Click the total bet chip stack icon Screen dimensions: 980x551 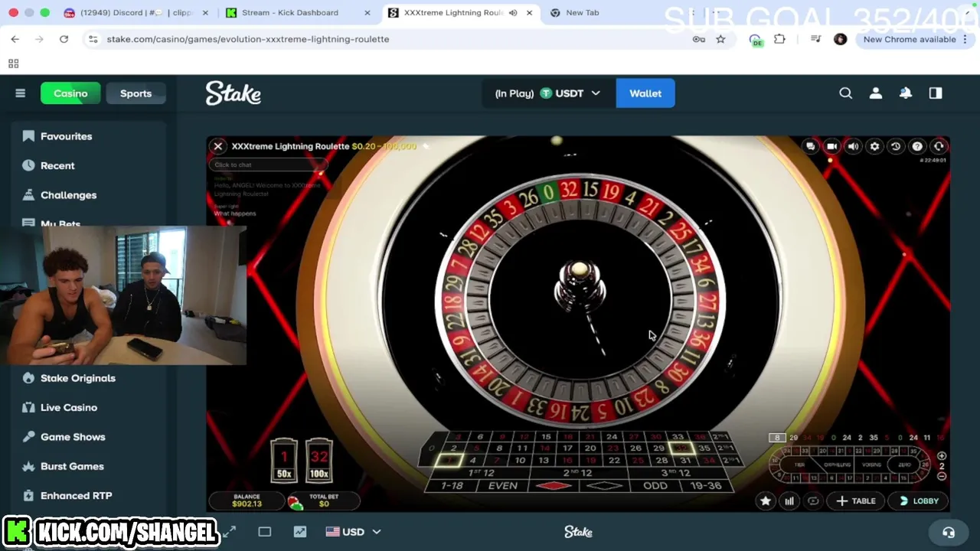[296, 503]
